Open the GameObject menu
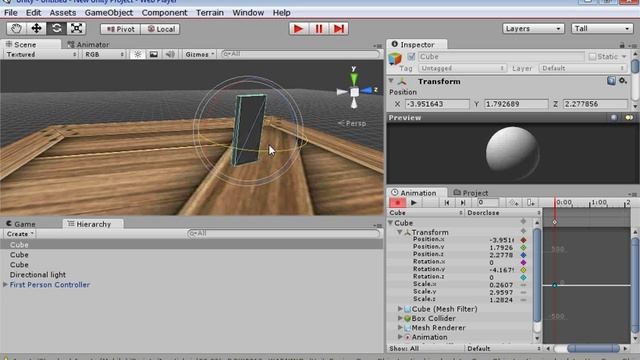Image resolution: width=640 pixels, height=360 pixels. 109,13
